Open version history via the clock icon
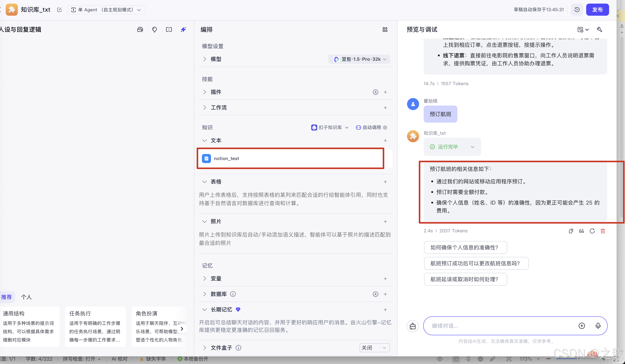 coord(577,10)
